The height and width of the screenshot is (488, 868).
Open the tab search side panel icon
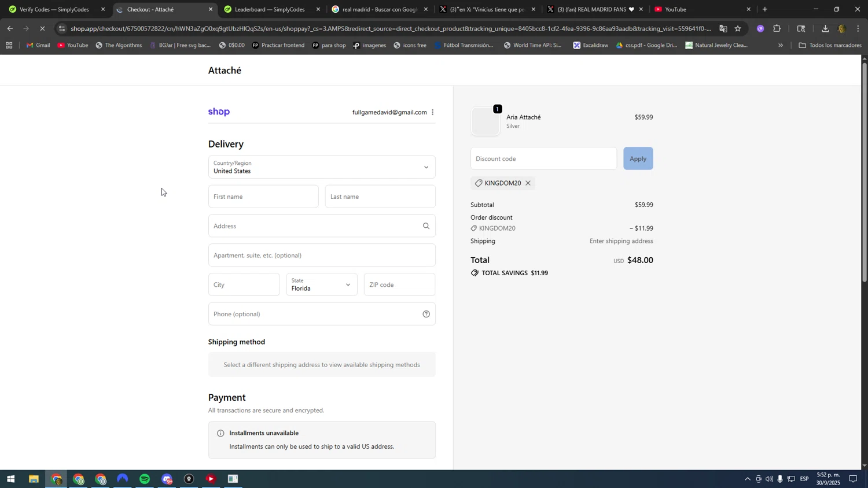click(801, 29)
